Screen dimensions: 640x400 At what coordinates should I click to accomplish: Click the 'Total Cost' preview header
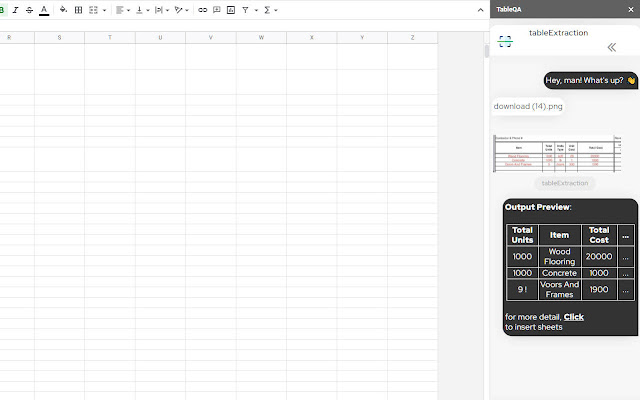click(x=599, y=235)
